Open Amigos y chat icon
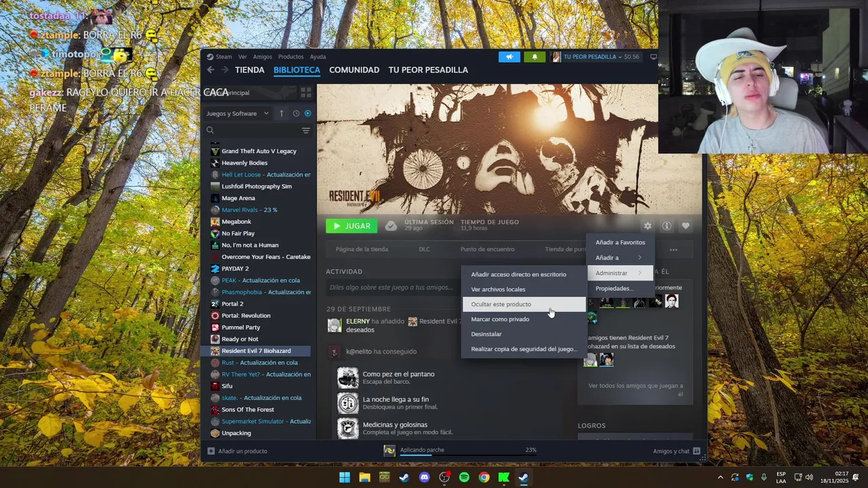This screenshot has width=868, height=488. tap(696, 451)
